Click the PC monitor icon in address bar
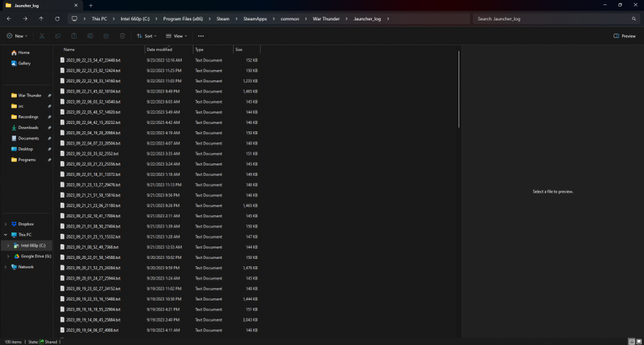 coord(74,19)
